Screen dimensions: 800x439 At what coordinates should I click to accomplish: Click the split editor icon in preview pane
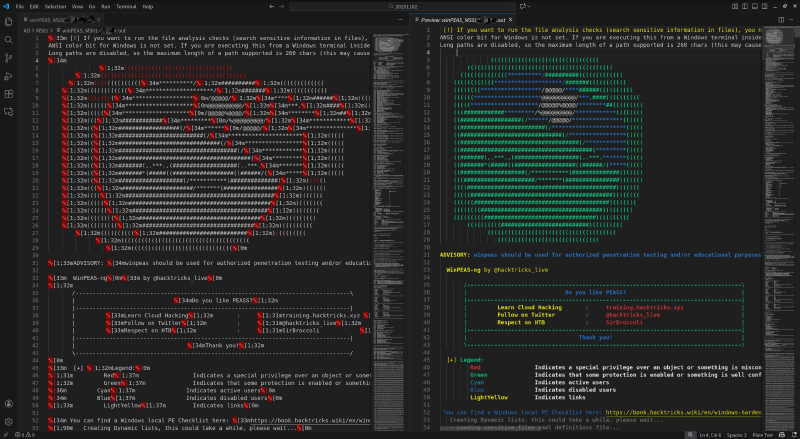click(x=780, y=19)
